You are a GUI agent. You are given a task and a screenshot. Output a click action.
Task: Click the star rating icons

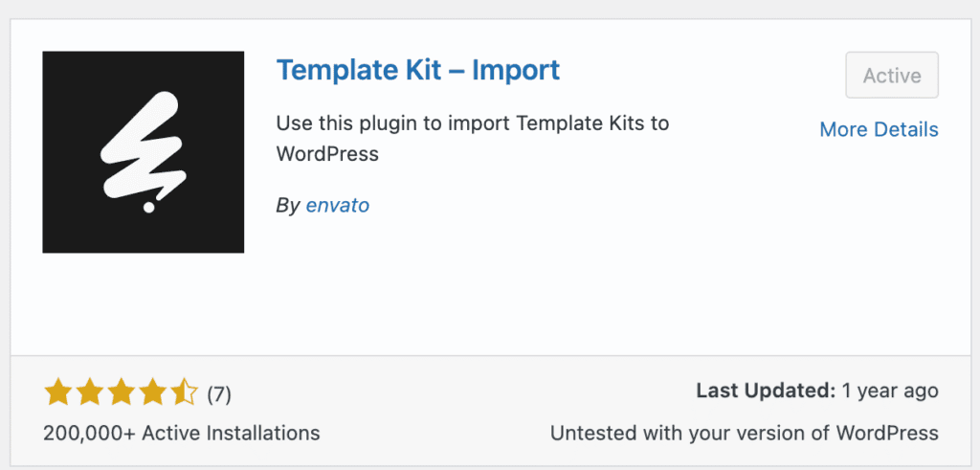click(122, 393)
